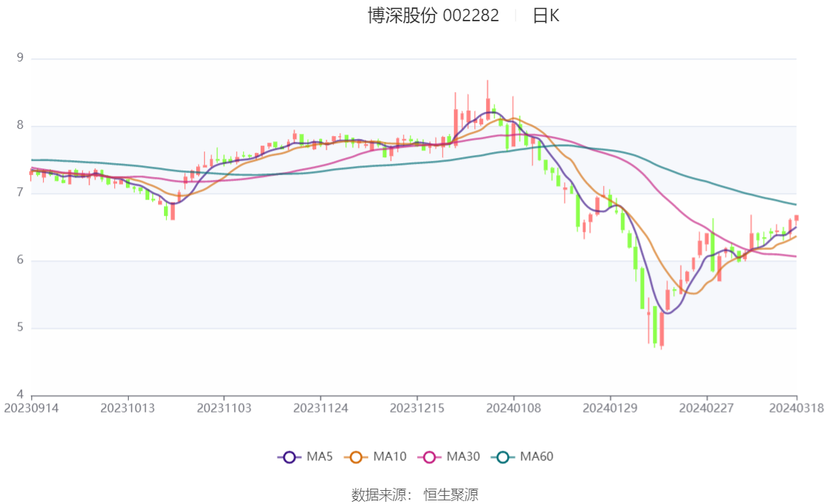The height and width of the screenshot is (504, 830).
Task: Click the 日K label in the title
Action: coord(546,15)
